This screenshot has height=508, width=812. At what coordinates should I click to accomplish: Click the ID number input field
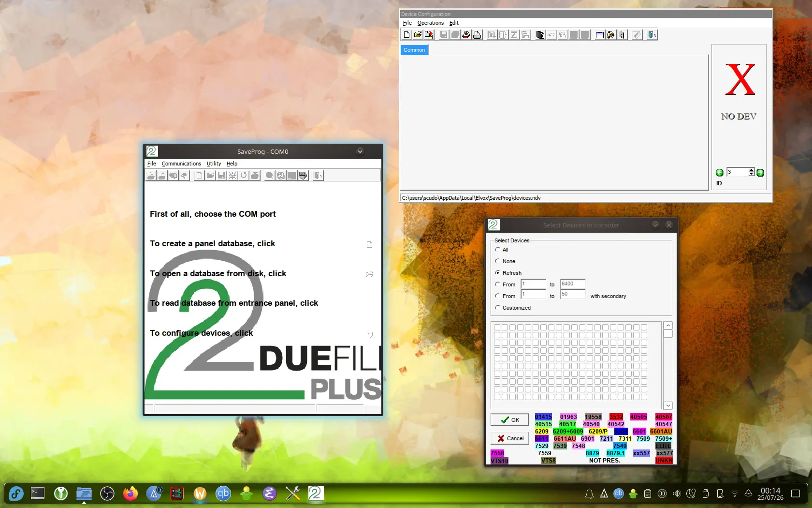coord(737,172)
